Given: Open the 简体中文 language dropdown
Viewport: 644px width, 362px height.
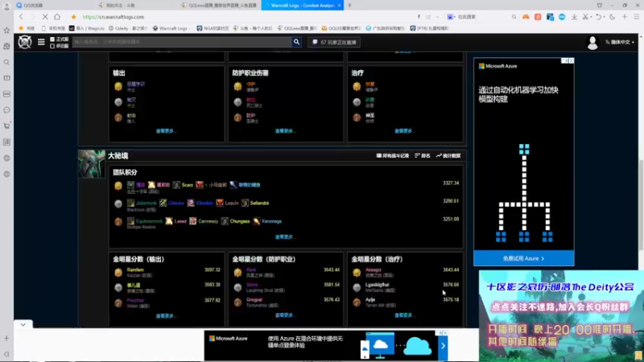Looking at the screenshot, I should click(x=619, y=43).
